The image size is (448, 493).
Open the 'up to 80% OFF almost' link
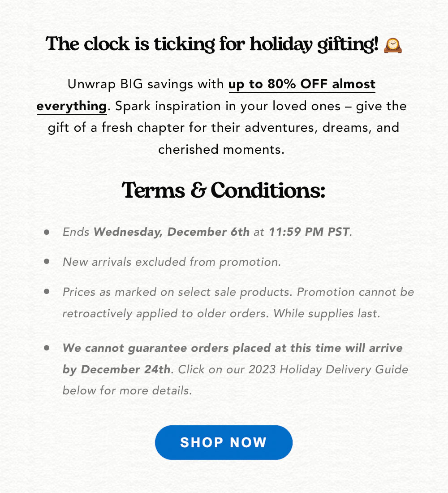[x=302, y=84]
